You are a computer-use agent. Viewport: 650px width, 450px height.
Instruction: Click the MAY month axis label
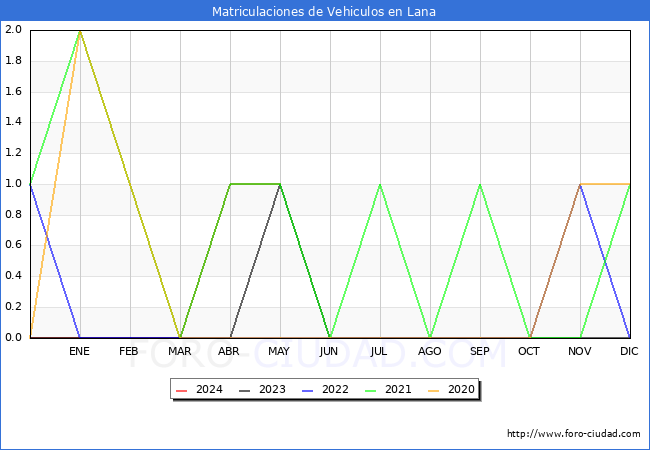coord(279,351)
